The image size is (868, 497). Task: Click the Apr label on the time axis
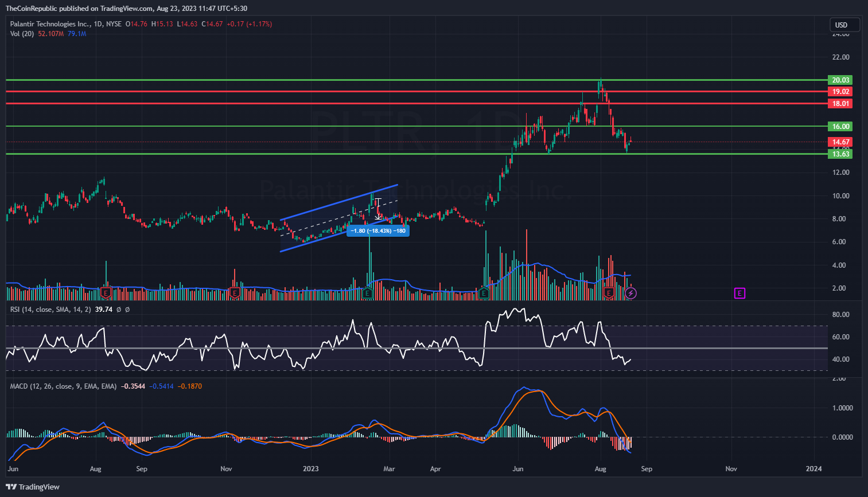(435, 469)
